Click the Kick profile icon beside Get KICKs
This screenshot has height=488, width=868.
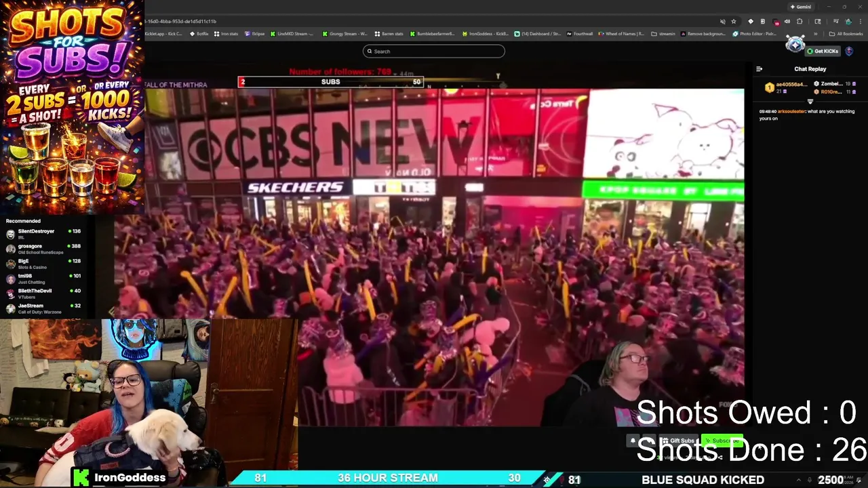click(849, 51)
